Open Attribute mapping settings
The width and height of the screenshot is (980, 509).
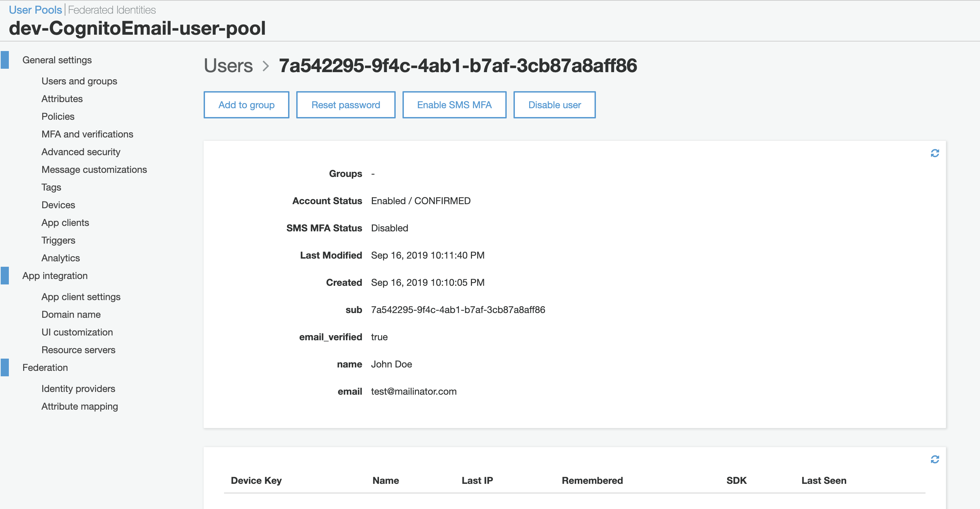point(80,406)
